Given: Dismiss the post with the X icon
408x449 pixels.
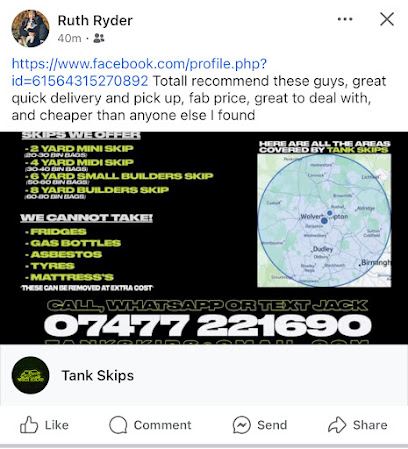Looking at the screenshot, I should [x=387, y=19].
